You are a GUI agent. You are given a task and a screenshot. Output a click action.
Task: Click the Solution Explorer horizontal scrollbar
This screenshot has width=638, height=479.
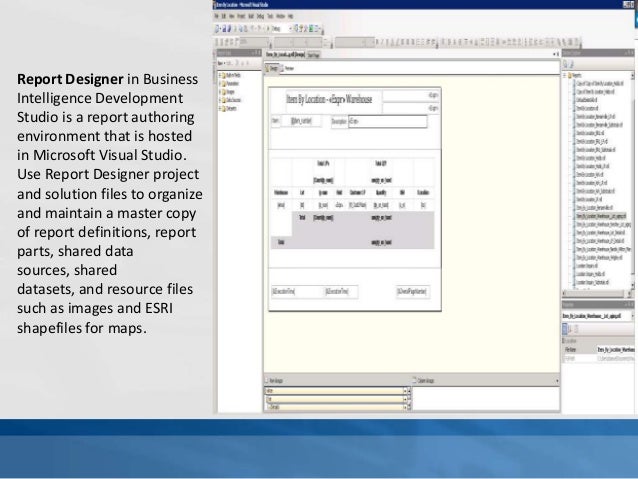[595, 293]
